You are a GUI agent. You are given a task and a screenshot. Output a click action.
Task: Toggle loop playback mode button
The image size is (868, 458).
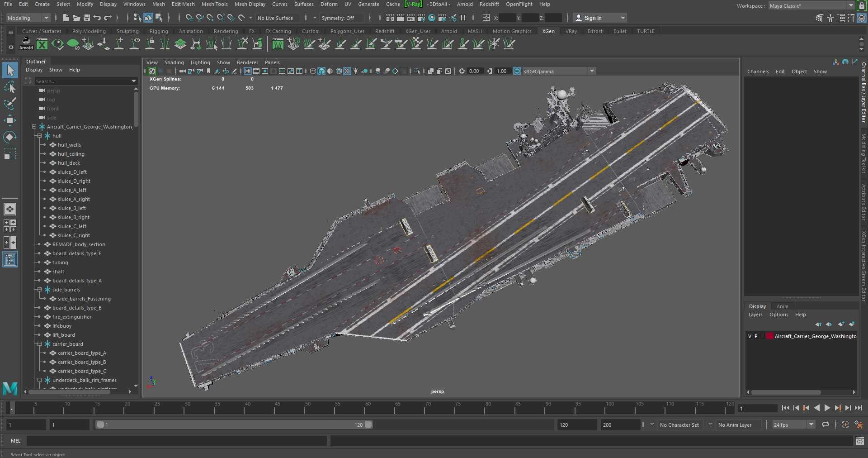pos(826,425)
